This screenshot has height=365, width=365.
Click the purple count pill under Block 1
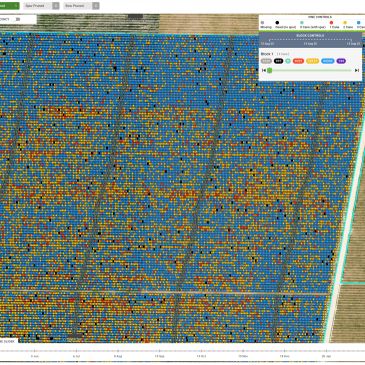341,61
